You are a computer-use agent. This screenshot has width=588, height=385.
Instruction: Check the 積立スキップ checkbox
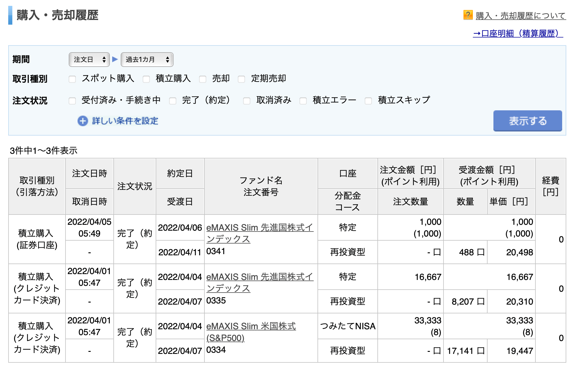pyautogui.click(x=368, y=101)
